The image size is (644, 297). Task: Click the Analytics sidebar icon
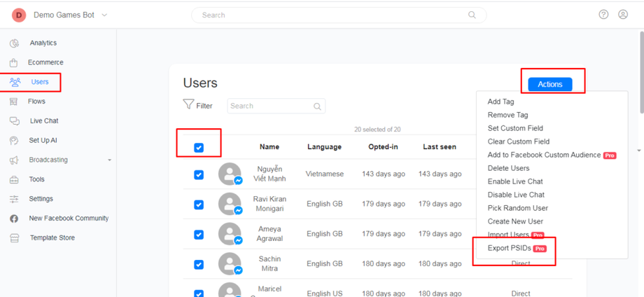point(14,43)
